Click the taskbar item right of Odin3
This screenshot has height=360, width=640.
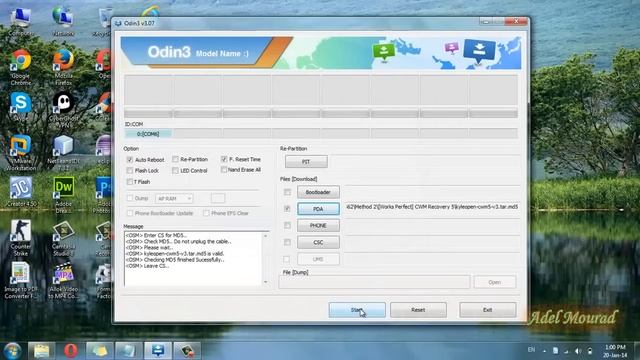tap(187, 351)
